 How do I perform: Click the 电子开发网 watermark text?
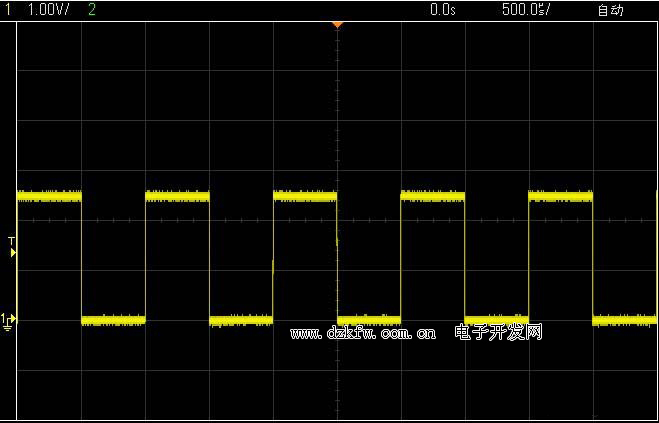pos(498,332)
